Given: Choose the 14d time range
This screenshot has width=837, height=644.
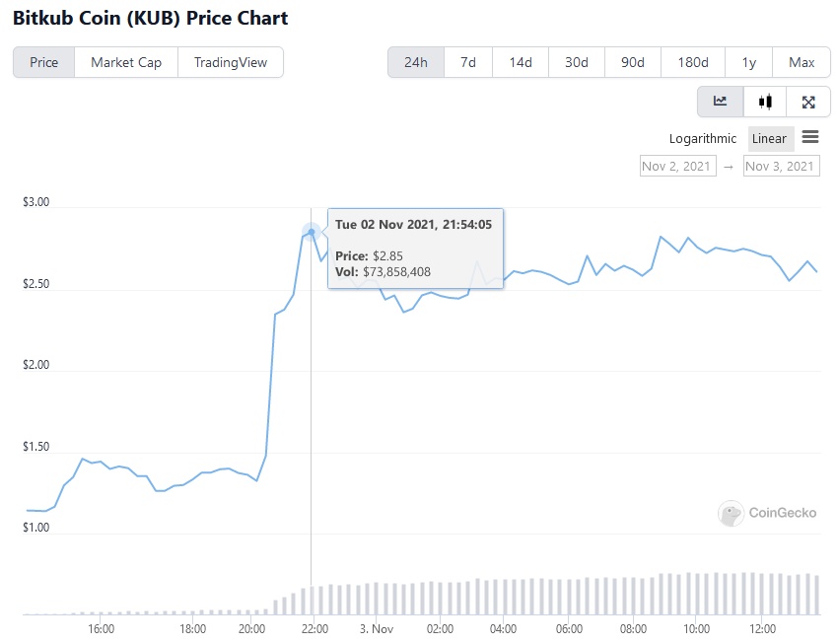Looking at the screenshot, I should pyautogui.click(x=521, y=62).
